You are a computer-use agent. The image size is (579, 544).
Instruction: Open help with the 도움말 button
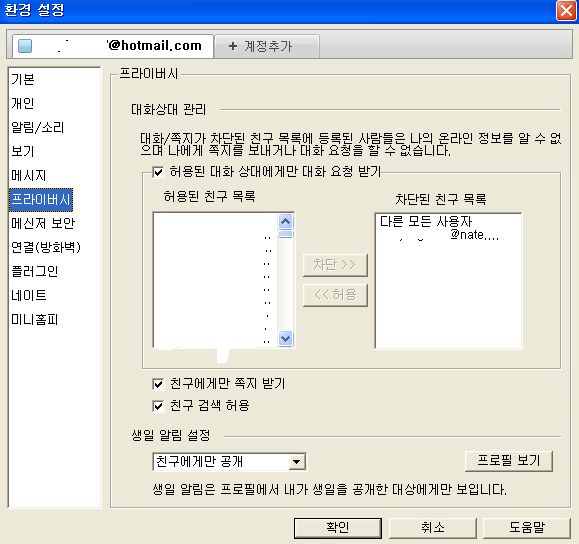(x=527, y=528)
